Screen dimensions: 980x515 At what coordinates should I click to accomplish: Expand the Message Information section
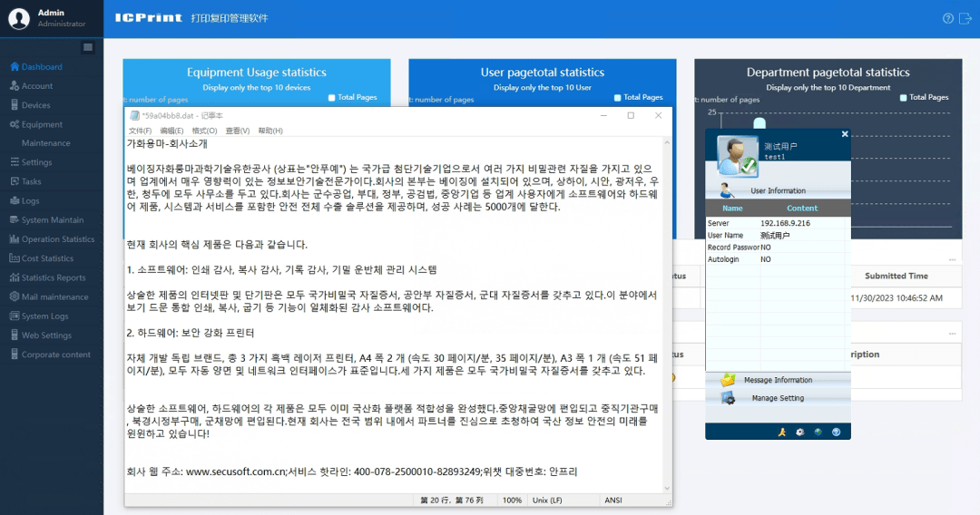[x=778, y=380]
